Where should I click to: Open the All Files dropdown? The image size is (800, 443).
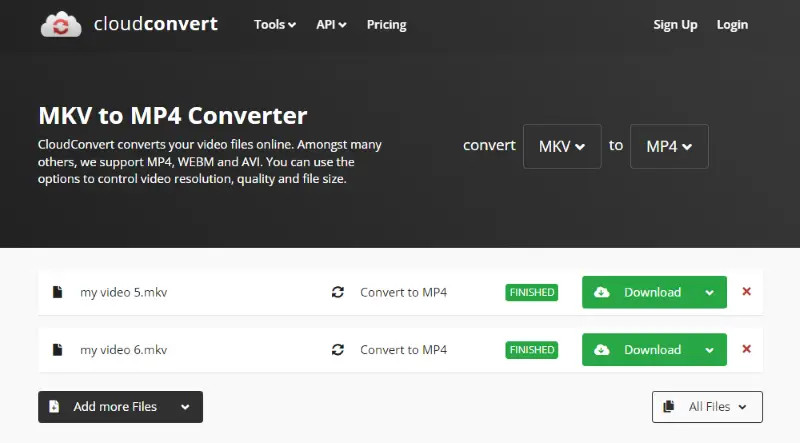(x=707, y=407)
